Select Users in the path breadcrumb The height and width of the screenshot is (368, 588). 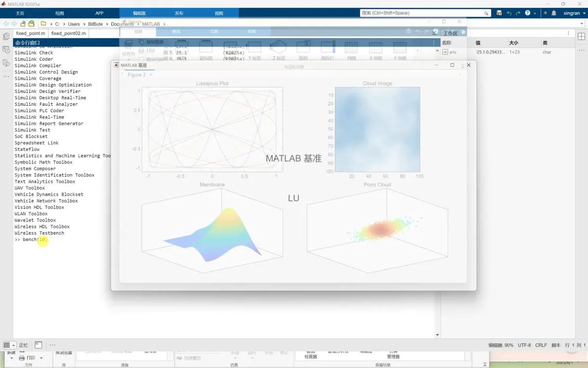point(74,24)
